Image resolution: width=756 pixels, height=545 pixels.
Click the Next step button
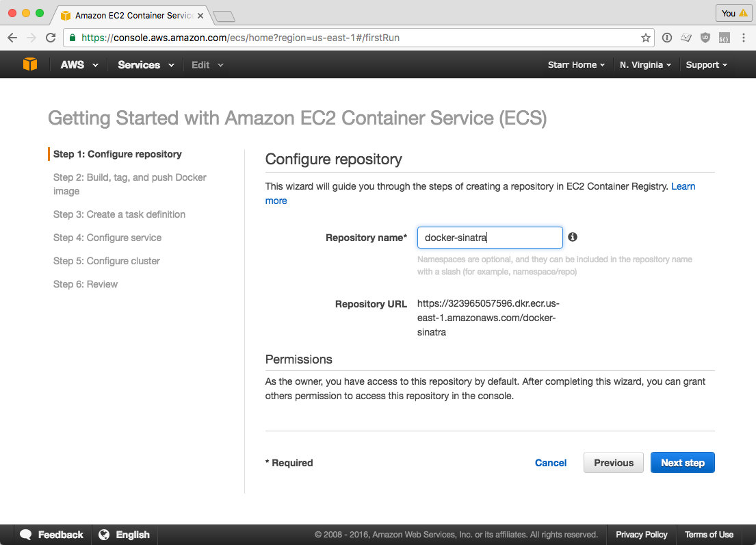(x=682, y=462)
